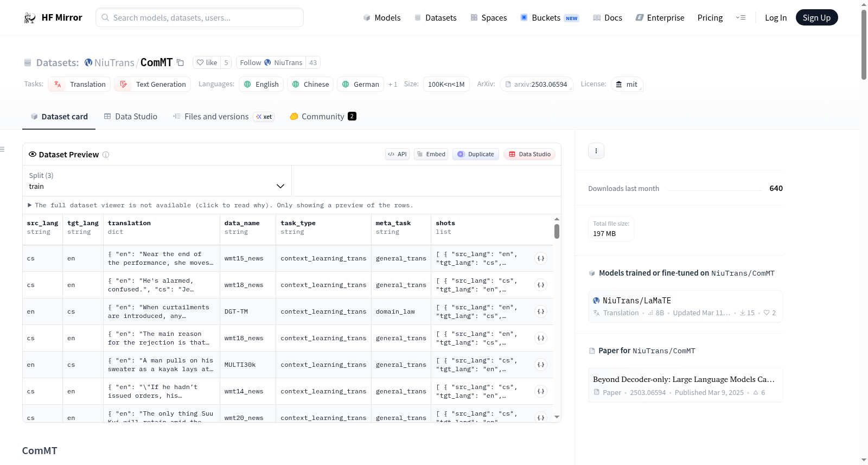Switch to the Dataset card tab

click(x=59, y=117)
